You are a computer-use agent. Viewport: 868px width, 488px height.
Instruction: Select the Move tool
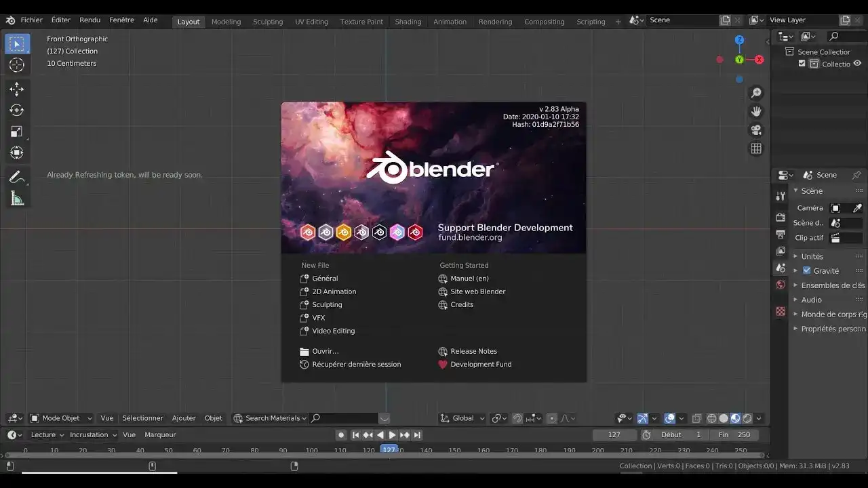(x=17, y=88)
